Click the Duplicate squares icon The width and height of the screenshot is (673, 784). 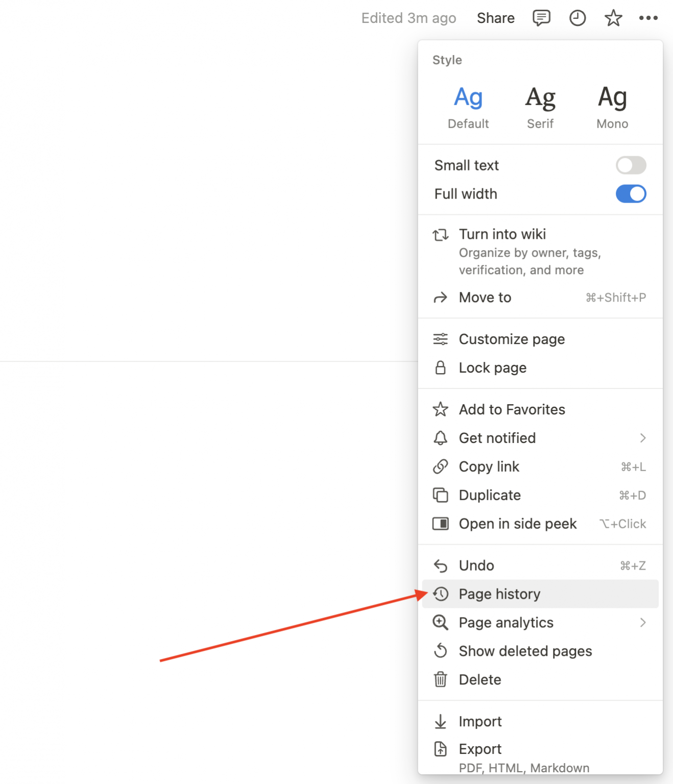point(441,495)
